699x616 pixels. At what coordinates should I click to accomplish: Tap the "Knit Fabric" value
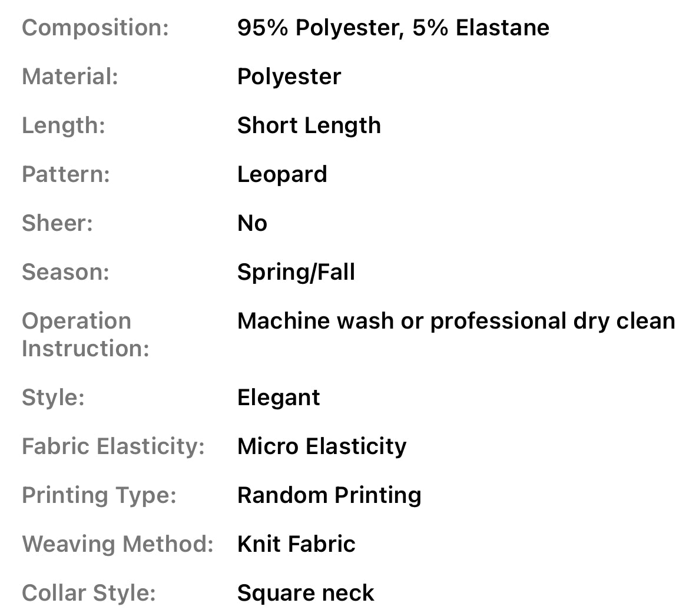pos(296,544)
